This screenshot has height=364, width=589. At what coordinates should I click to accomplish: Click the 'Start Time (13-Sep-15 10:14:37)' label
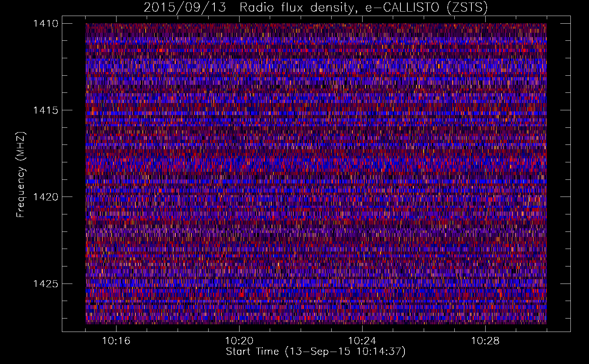pyautogui.click(x=316, y=352)
